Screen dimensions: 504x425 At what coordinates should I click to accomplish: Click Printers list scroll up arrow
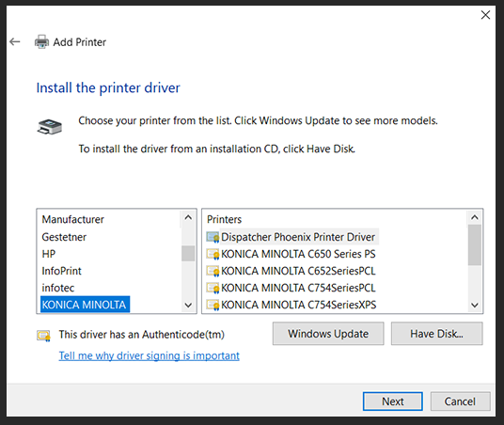475,217
